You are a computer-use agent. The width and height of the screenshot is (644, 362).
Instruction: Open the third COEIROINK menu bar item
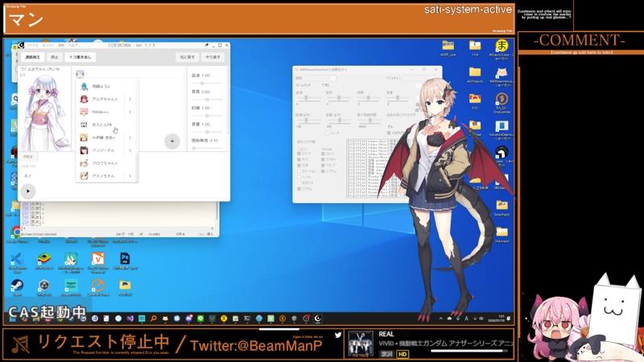pos(61,45)
